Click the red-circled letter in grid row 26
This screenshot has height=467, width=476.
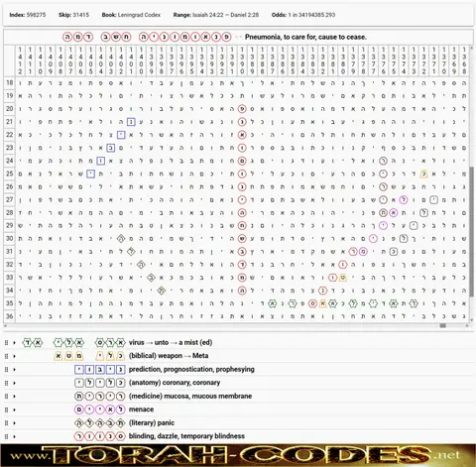pyautogui.click(x=242, y=186)
